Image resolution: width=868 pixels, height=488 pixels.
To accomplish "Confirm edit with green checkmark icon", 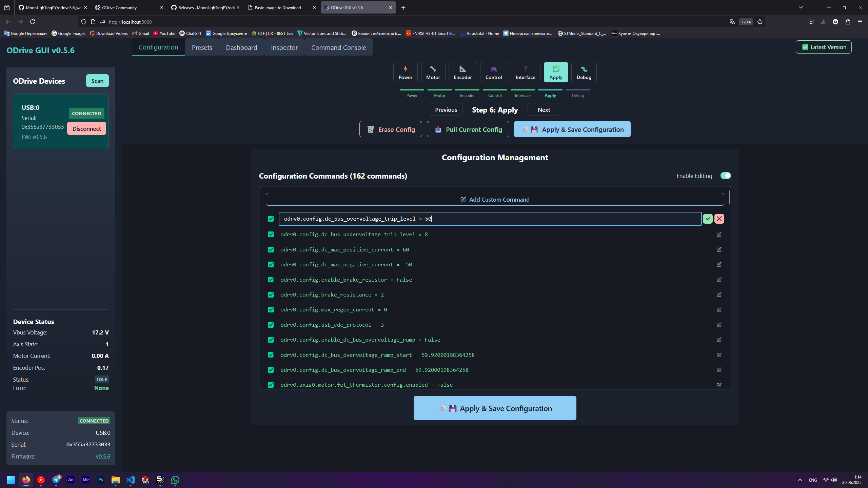I will (x=708, y=219).
